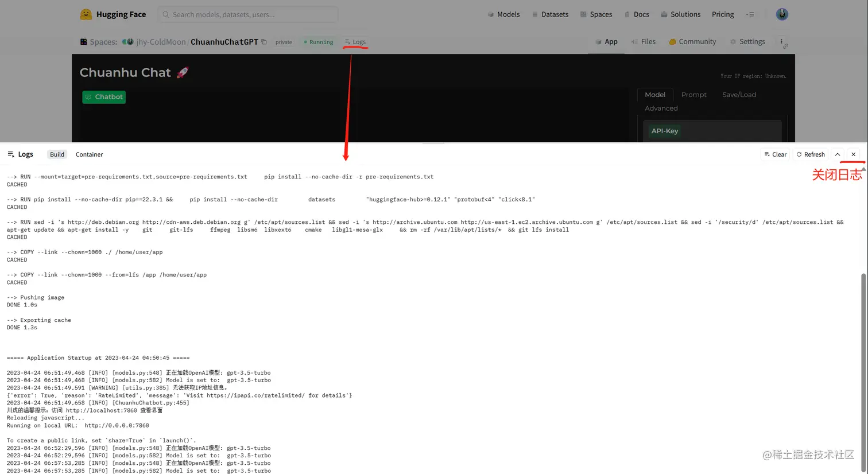Clear the logs
This screenshot has height=474, width=868.
click(x=775, y=154)
